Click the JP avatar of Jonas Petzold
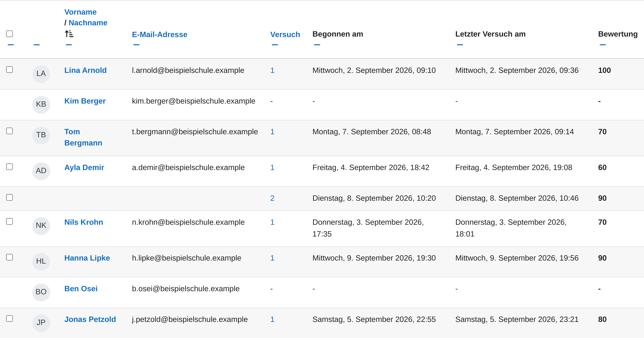The height and width of the screenshot is (338, 644). tap(41, 323)
